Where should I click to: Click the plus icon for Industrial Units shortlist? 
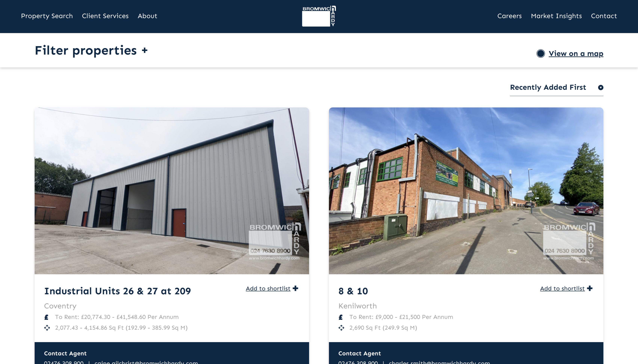tap(296, 288)
